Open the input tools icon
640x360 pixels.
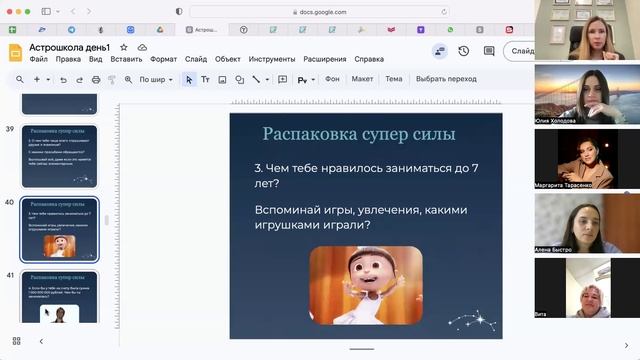[302, 80]
